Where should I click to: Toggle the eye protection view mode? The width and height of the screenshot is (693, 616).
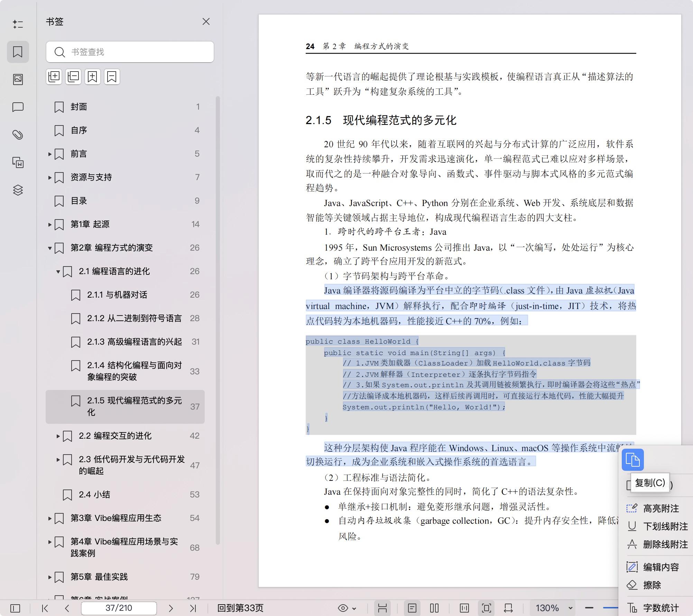pos(343,608)
